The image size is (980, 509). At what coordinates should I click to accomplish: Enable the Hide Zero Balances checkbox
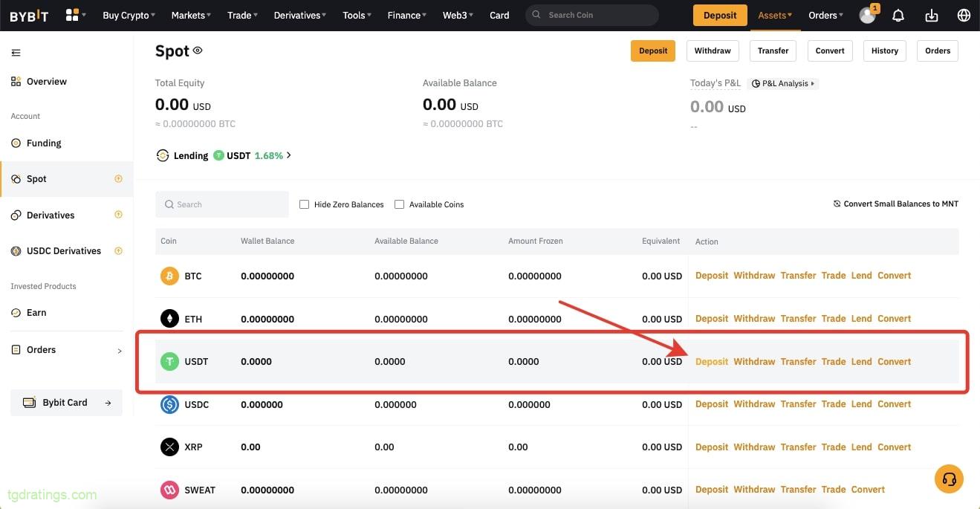(304, 204)
